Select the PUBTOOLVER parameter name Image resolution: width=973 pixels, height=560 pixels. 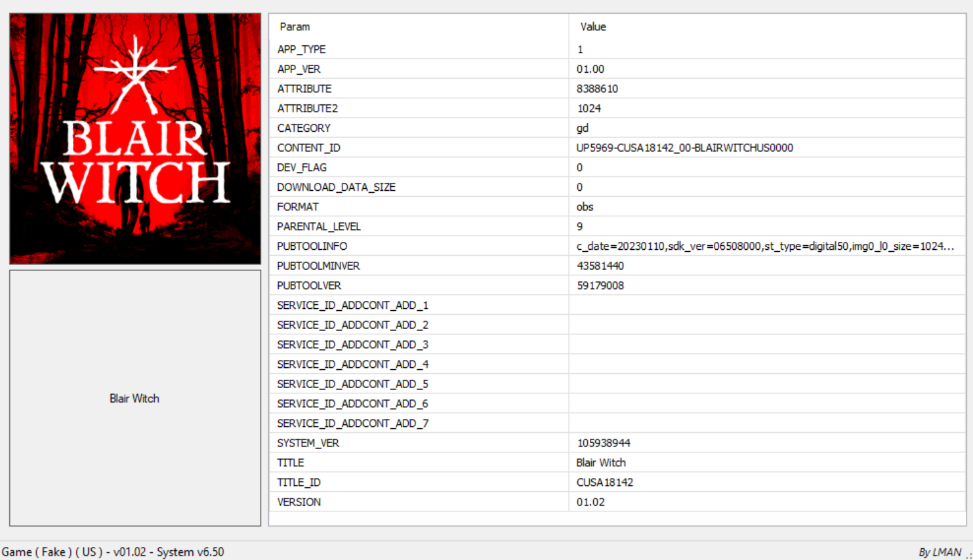click(x=309, y=285)
